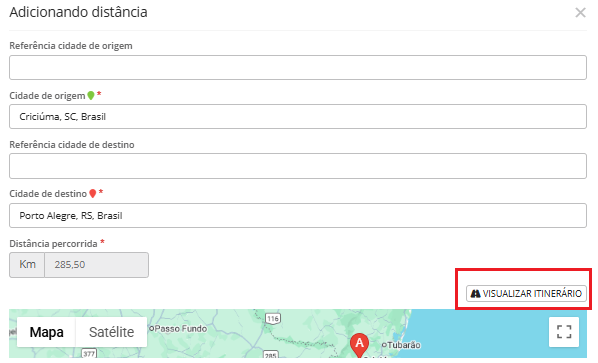598x363 pixels.
Task: Click the red A marker on map
Action: [359, 345]
